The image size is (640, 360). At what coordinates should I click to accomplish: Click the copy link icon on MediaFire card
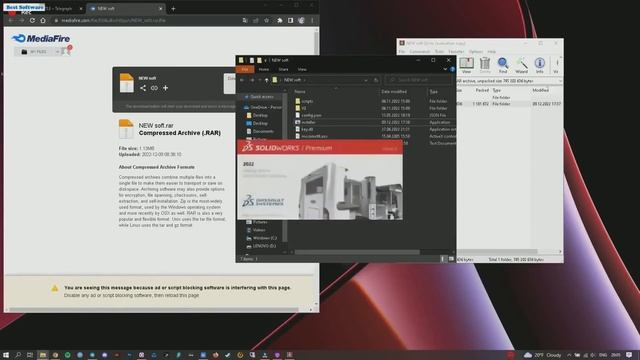[x=154, y=88]
